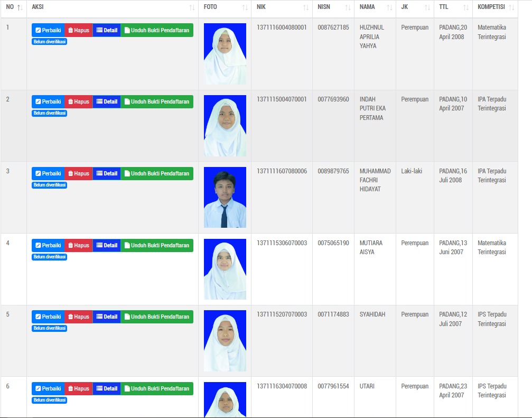Click Belum diverifikasi badge on row 1

[x=49, y=42]
